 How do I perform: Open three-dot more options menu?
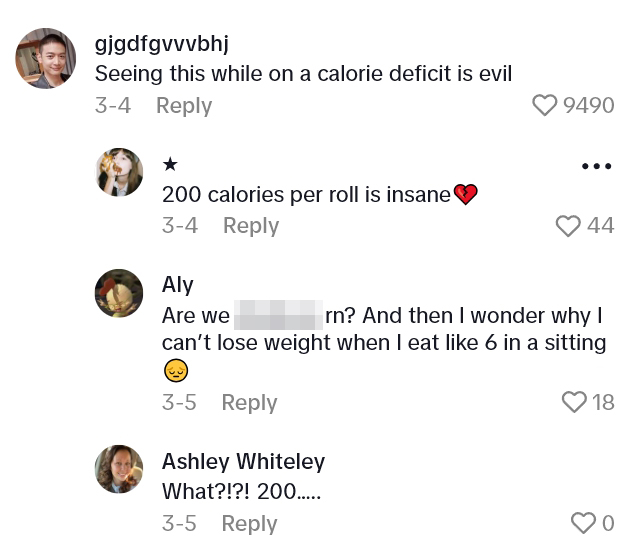pyautogui.click(x=596, y=166)
